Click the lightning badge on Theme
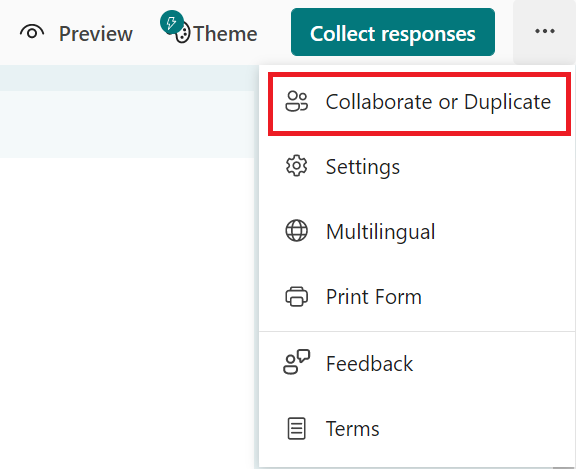Screen dimensions: 576x469 pos(172,23)
